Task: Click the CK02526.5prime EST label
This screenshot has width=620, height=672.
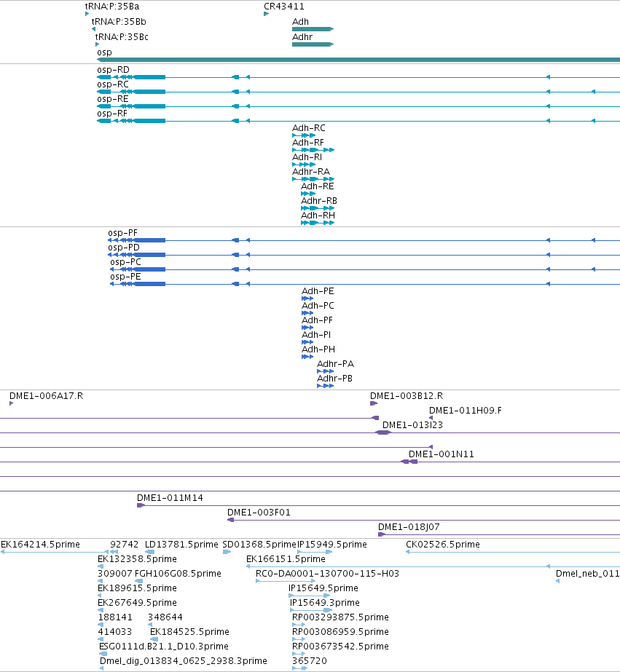Action: point(443,545)
